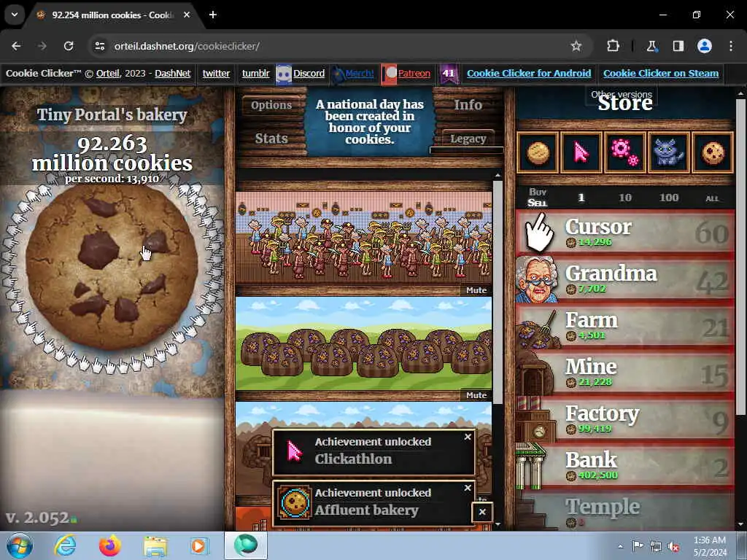Image resolution: width=747 pixels, height=560 pixels.
Task: Switch the store to Sell mode
Action: [x=538, y=203]
